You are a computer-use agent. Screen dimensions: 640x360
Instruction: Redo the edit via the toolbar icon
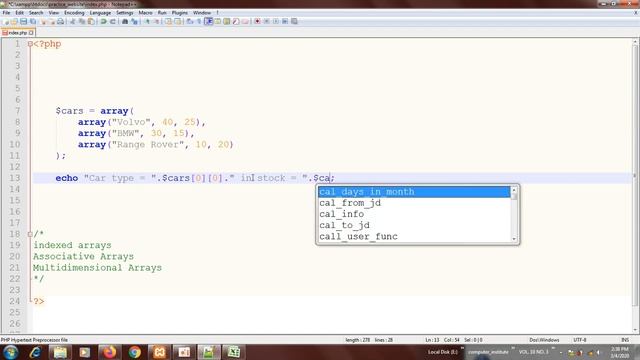tap(113, 21)
